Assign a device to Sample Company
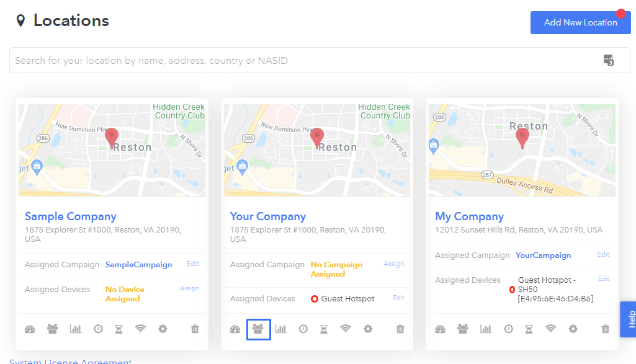636x364 pixels. pyautogui.click(x=189, y=288)
